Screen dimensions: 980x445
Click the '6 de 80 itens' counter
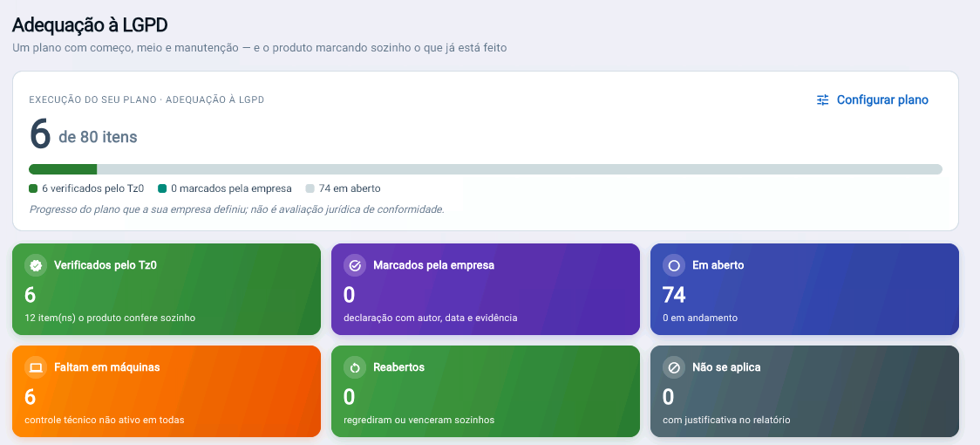[83, 135]
